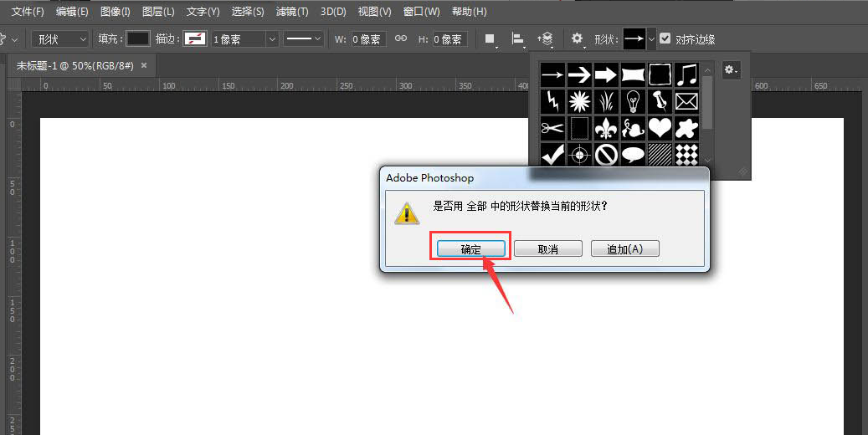Click the 1像素 stroke width field
Image resolution: width=868 pixels, height=435 pixels.
tap(238, 39)
